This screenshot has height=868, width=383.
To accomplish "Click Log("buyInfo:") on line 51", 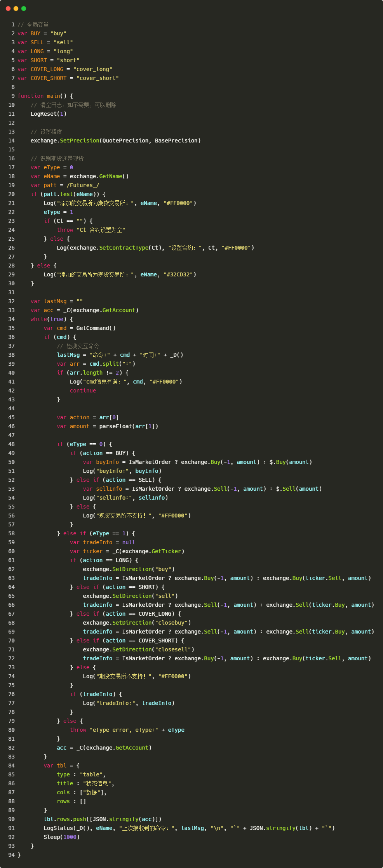I will click(122, 471).
